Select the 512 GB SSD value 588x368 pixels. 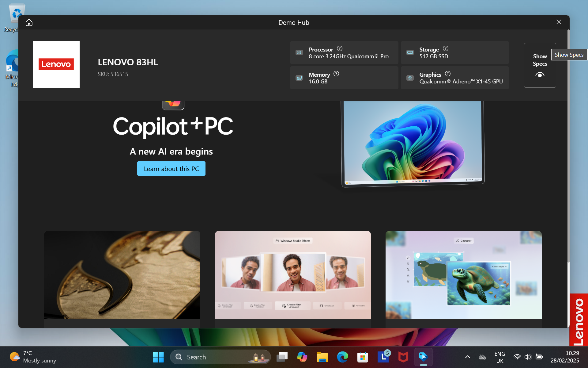(434, 56)
